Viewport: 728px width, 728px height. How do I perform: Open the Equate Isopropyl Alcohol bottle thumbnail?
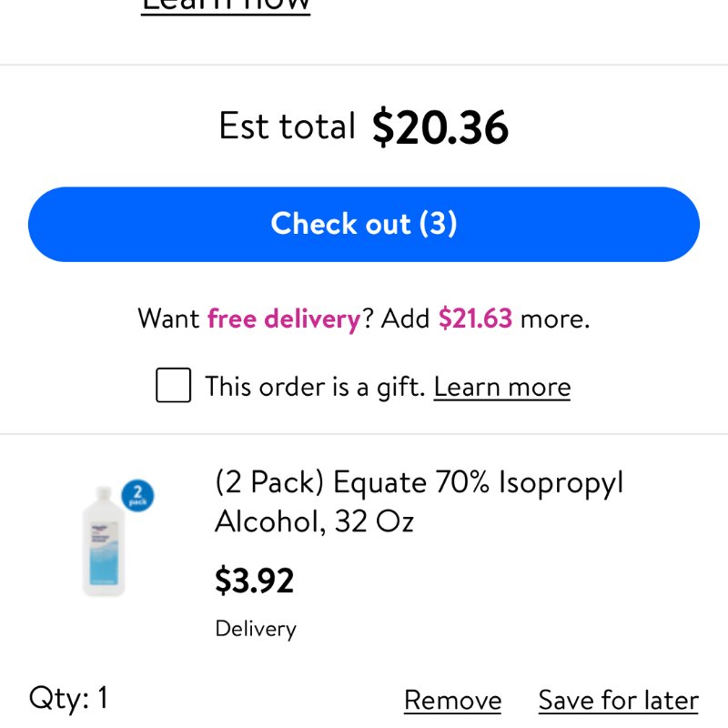point(104,541)
